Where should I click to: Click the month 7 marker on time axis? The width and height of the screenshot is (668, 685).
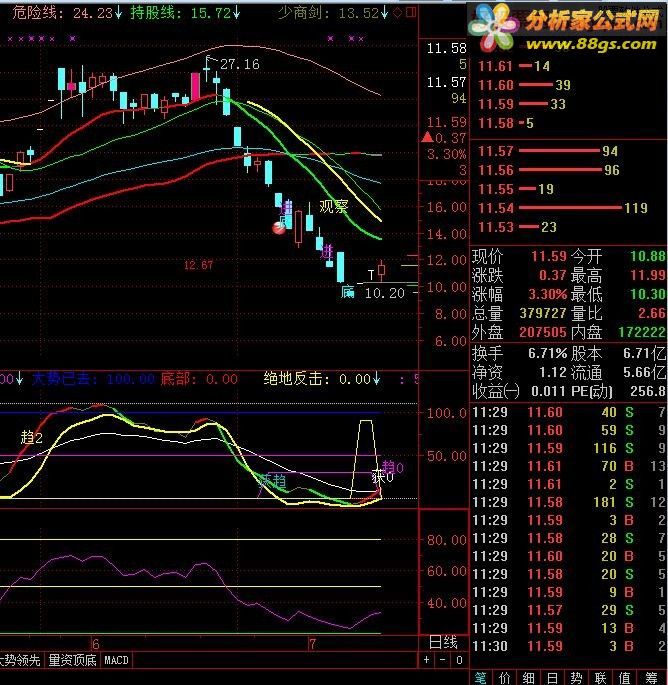pyautogui.click(x=312, y=643)
